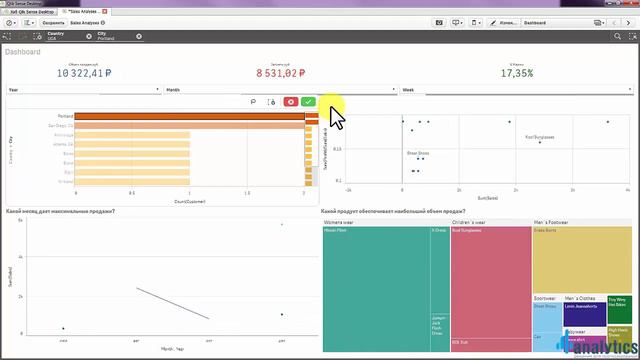Open the sheets overview icon dropdown
The height and width of the screenshot is (360, 640).
pos(599,23)
